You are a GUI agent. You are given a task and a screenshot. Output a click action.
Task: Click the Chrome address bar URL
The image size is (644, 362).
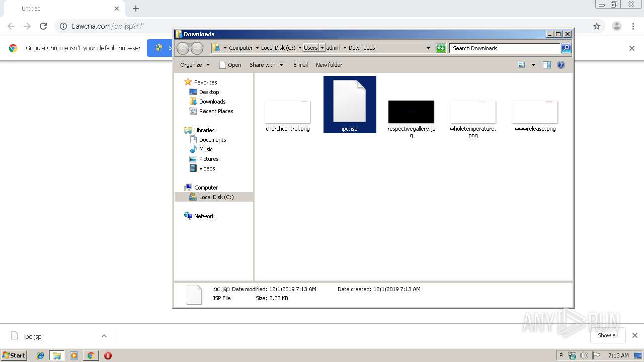107,26
